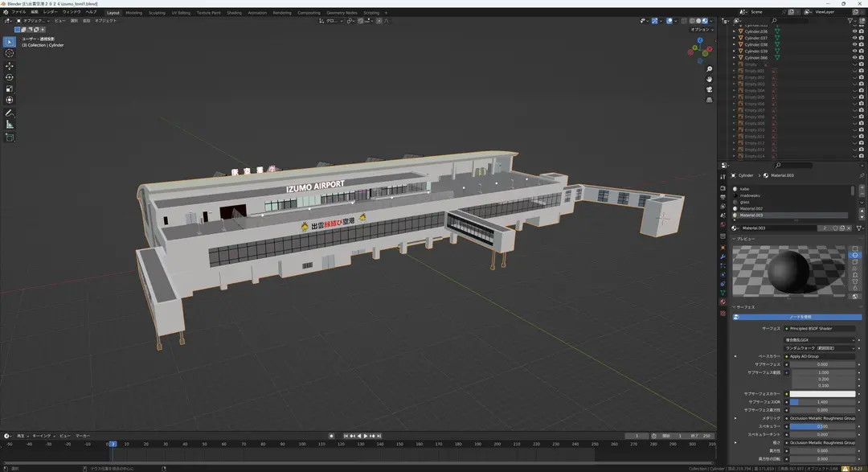Click the white サブサーフェスカラー swatch
The image size is (868, 472).
(823, 394)
